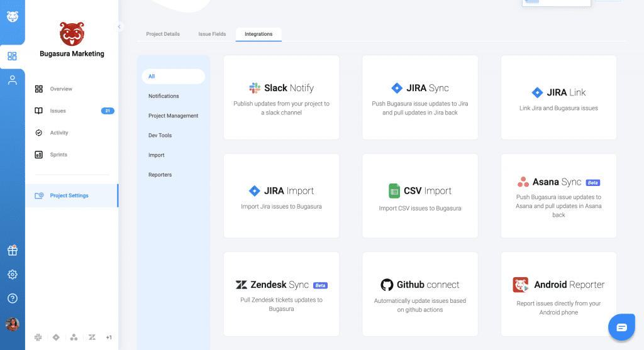Click the Beta badge on Asana Sync
The width and height of the screenshot is (644, 350).
point(593,183)
